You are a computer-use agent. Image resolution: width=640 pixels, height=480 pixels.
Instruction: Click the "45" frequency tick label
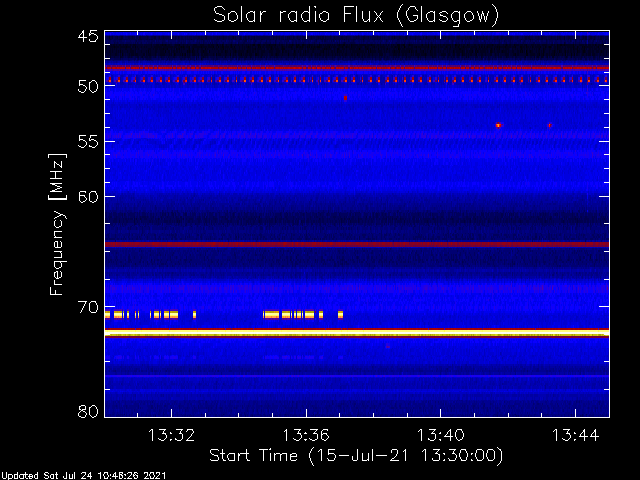[88, 37]
